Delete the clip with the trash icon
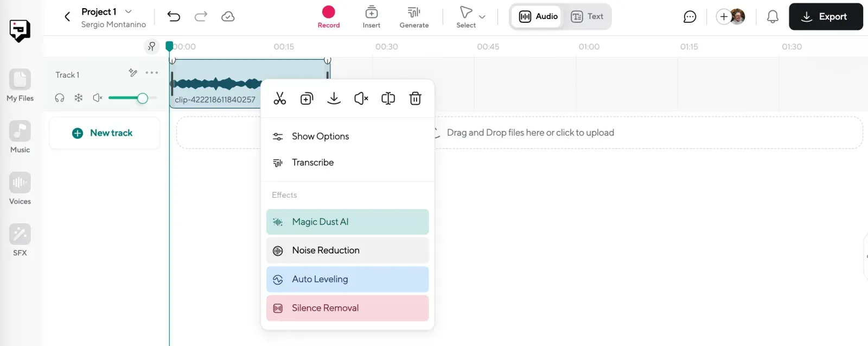Screen dimensions: 868x346 [415, 98]
